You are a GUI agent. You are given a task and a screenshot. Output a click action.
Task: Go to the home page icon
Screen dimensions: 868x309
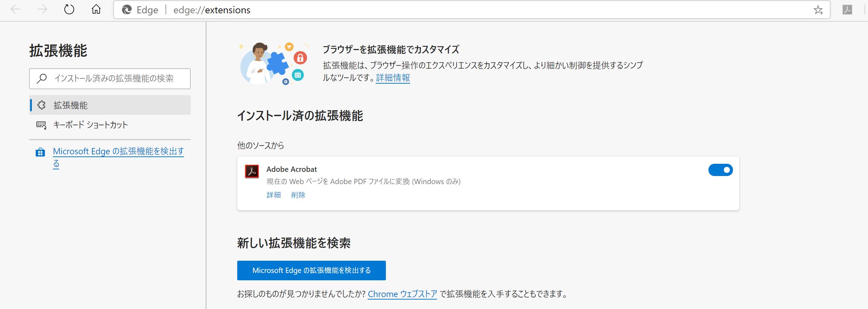(x=96, y=9)
